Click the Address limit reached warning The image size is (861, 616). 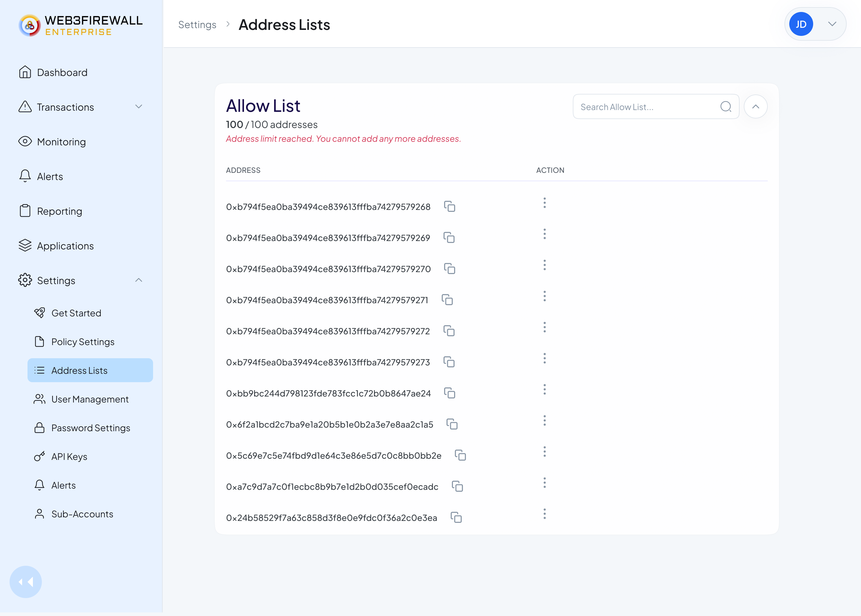344,139
